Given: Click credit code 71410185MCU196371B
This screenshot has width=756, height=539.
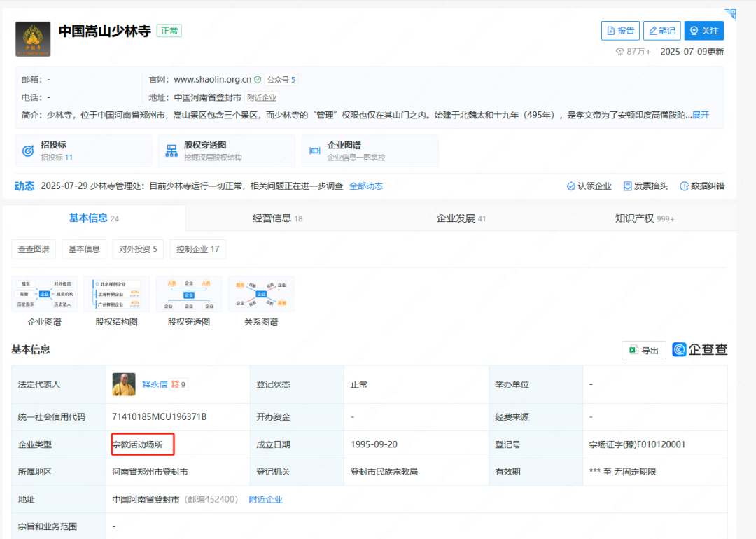Looking at the screenshot, I should [159, 416].
